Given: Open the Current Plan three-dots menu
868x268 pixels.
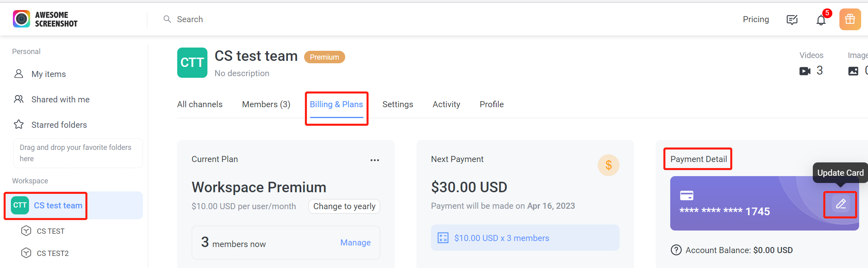Looking at the screenshot, I should 375,160.
